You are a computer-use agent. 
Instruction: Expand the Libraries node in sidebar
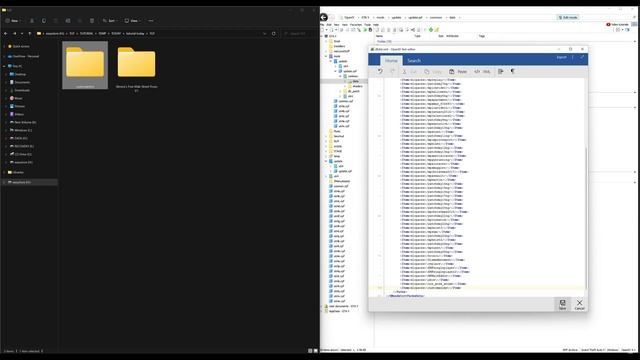[4, 172]
